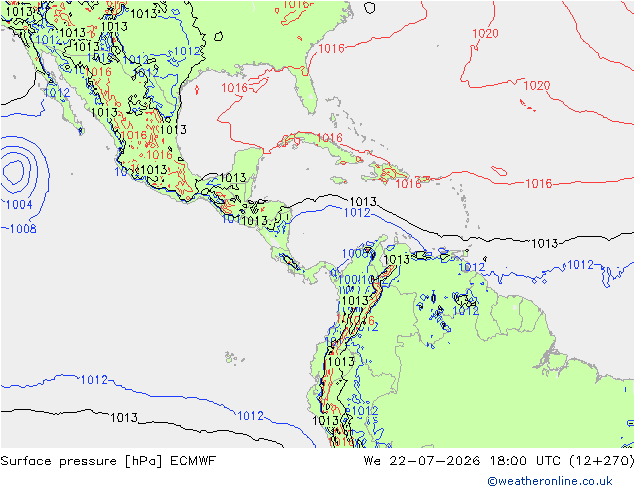Click the 1012 label in the southwest Pacific
634x490 pixels.
point(94,380)
